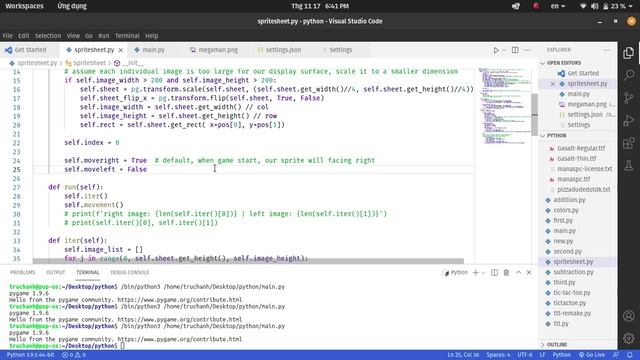The width and height of the screenshot is (640, 360).
Task: Switch to the settings.json editor tab
Action: [x=283, y=50]
